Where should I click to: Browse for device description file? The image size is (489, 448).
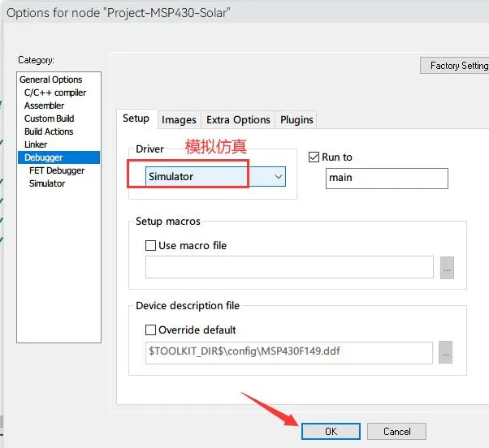point(446,352)
